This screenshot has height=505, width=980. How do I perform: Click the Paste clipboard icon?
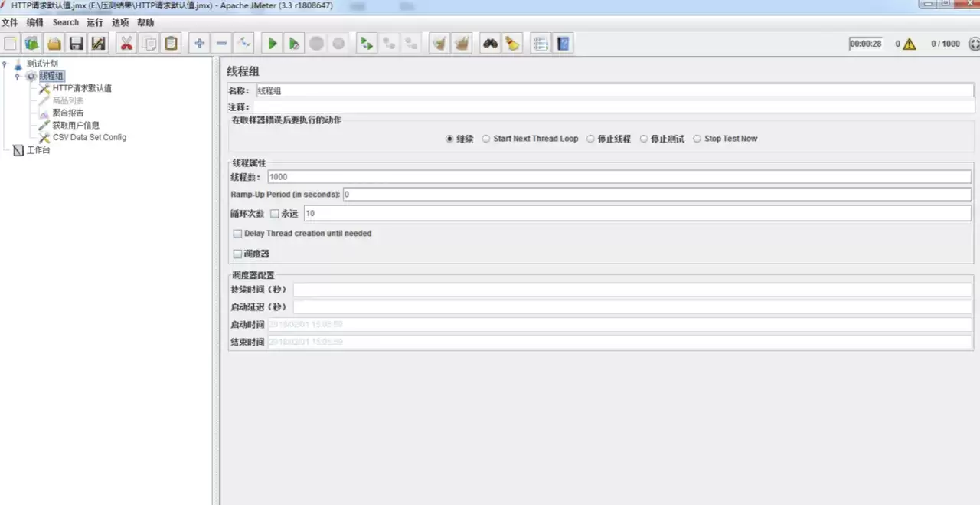171,44
